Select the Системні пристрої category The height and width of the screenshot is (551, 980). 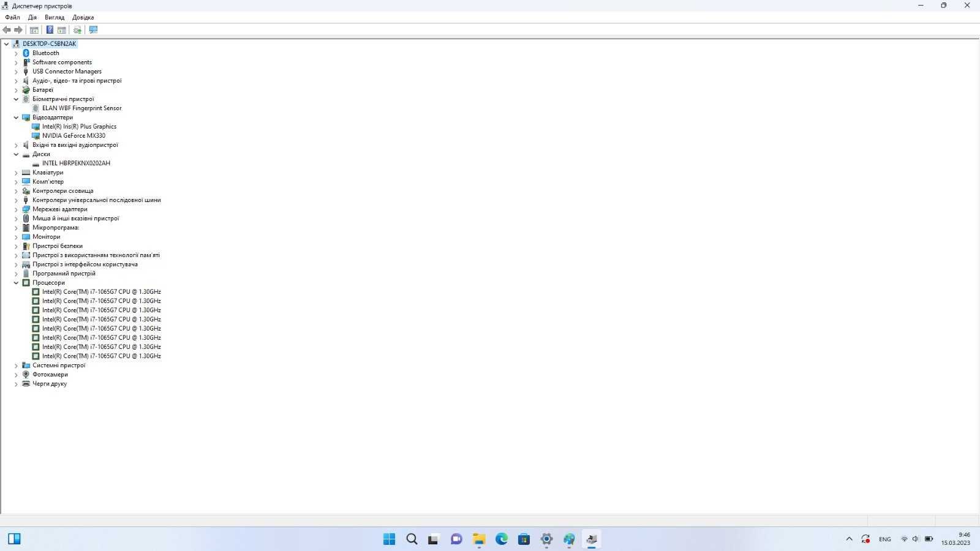pos(59,365)
